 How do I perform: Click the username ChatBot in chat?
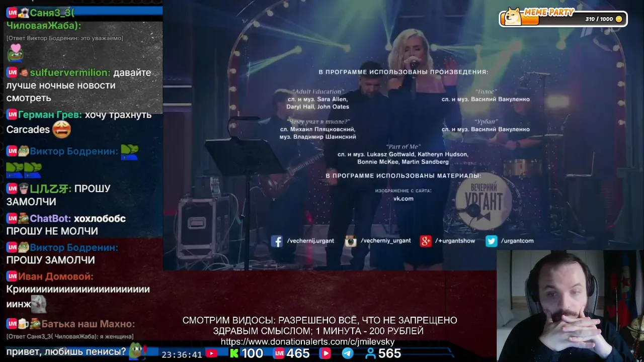pyautogui.click(x=49, y=218)
